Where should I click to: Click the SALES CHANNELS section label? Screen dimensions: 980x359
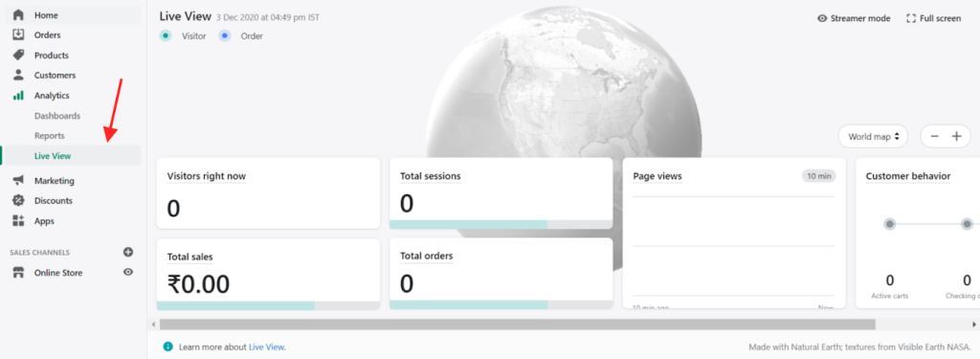[x=40, y=253]
